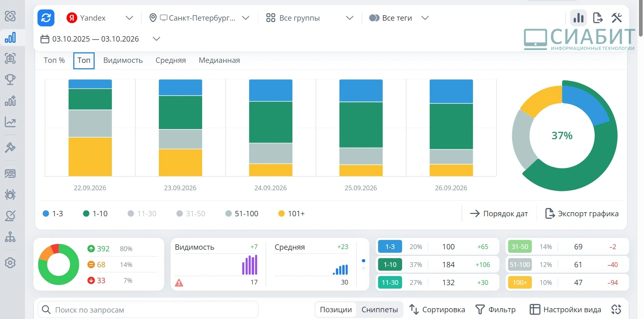Open the settings gear sidebar icon

[10, 263]
